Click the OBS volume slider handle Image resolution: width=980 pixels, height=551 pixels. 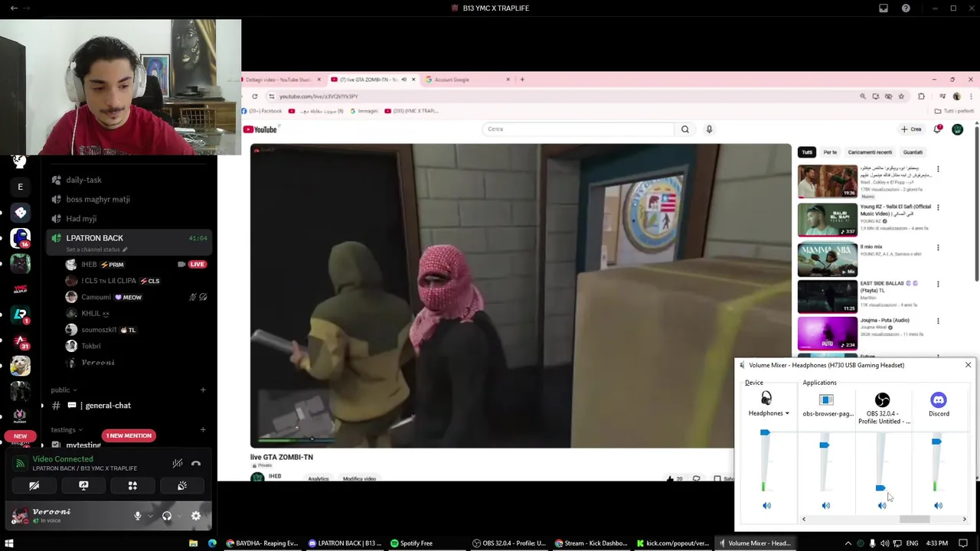tap(880, 487)
